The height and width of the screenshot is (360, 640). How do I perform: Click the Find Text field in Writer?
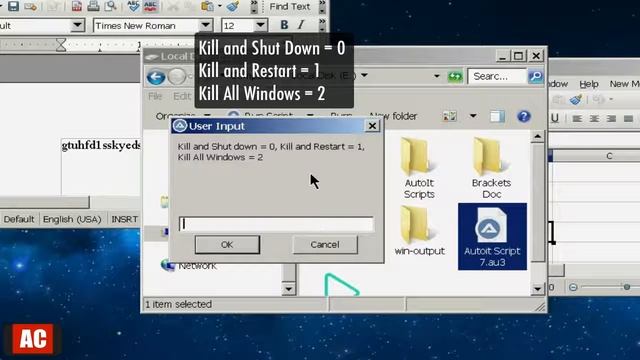[289, 6]
